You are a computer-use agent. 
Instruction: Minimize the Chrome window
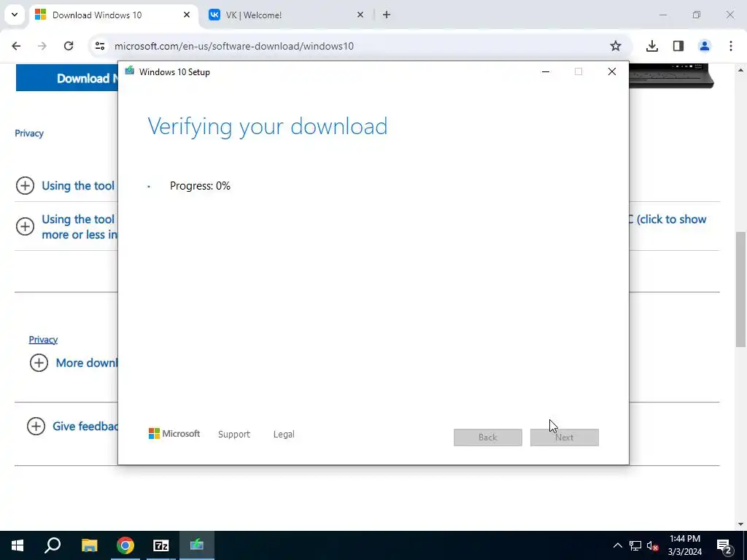[x=662, y=15]
